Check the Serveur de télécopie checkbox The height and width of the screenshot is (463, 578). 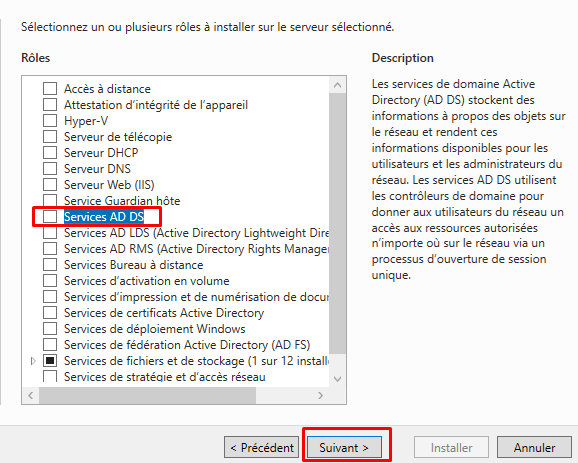click(50, 137)
